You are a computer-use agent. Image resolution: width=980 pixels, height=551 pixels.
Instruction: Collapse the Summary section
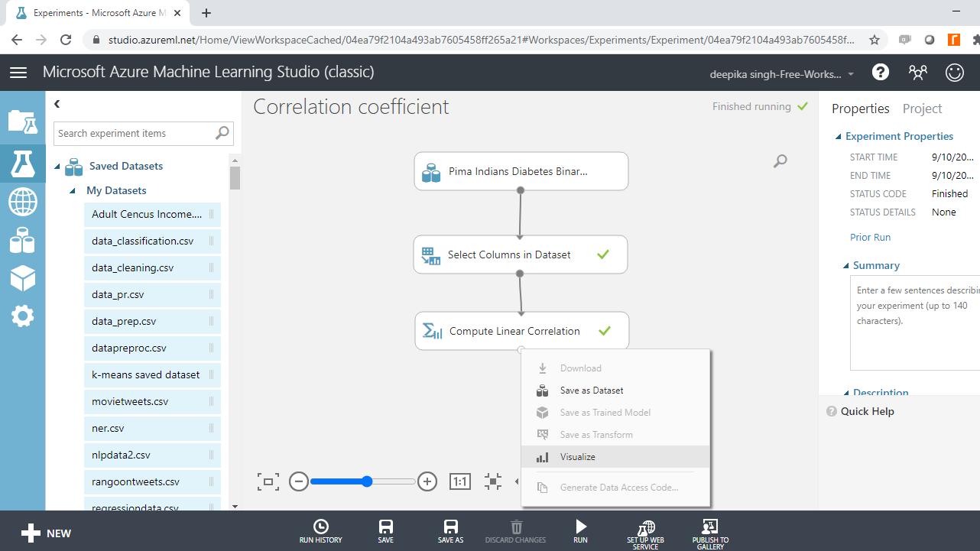point(846,266)
